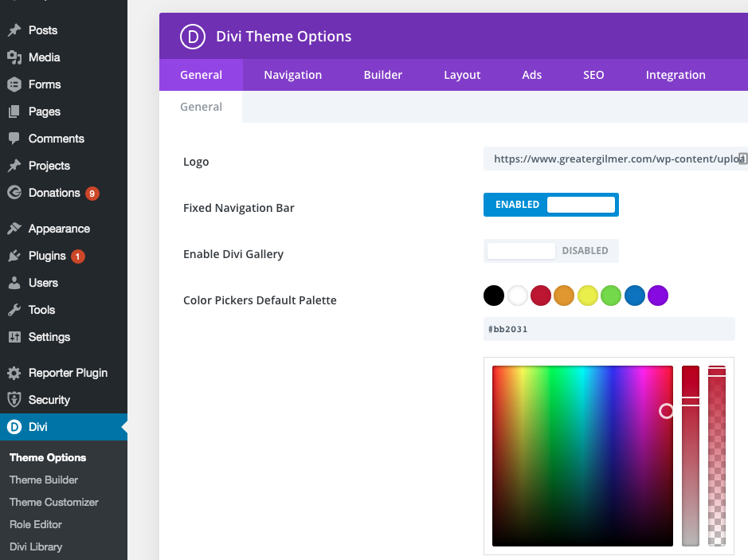Screen dimensions: 748x560
Task: Click the General sub-tab
Action: tap(201, 107)
